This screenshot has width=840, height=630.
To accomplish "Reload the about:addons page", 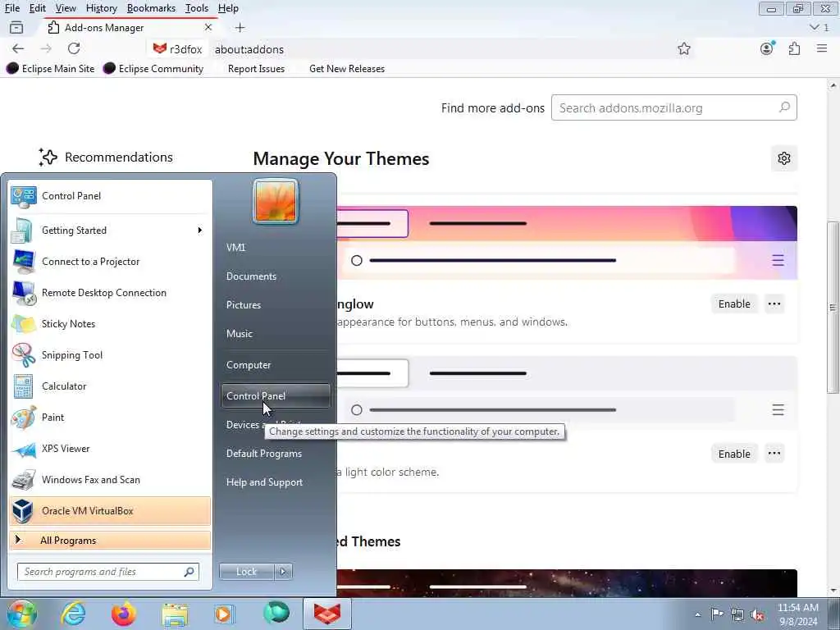I will click(74, 48).
